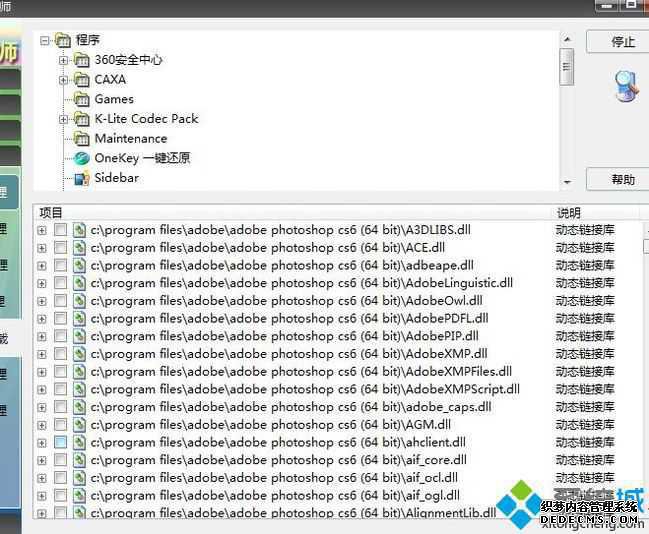This screenshot has height=534, width=649.
Task: Click the file icon of aif_ocl.dll
Action: (x=79, y=478)
